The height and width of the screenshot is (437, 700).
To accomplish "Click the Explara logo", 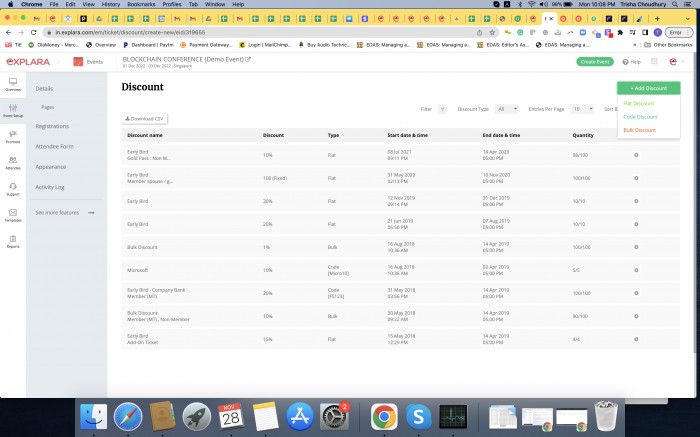I will tap(28, 62).
